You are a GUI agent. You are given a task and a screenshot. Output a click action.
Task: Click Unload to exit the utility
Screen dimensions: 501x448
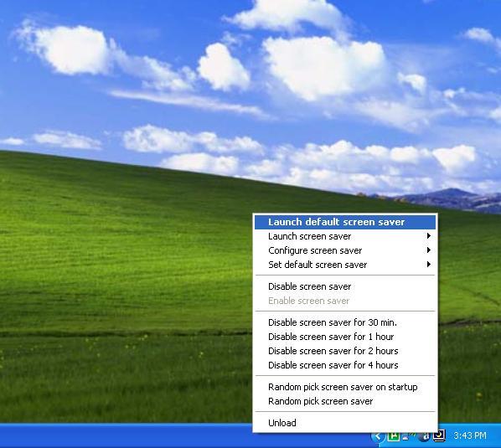point(345,423)
